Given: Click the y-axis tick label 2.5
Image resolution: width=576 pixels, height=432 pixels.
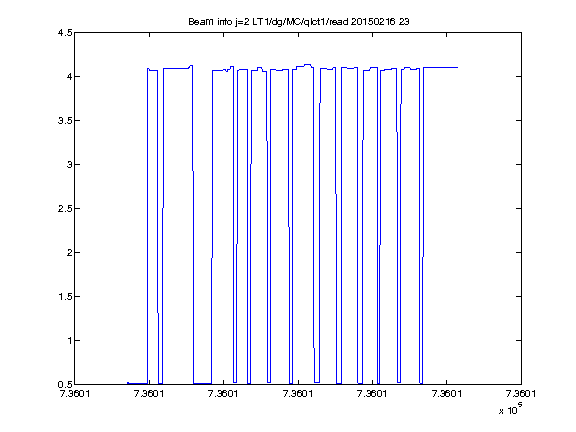Looking at the screenshot, I should coord(65,209).
